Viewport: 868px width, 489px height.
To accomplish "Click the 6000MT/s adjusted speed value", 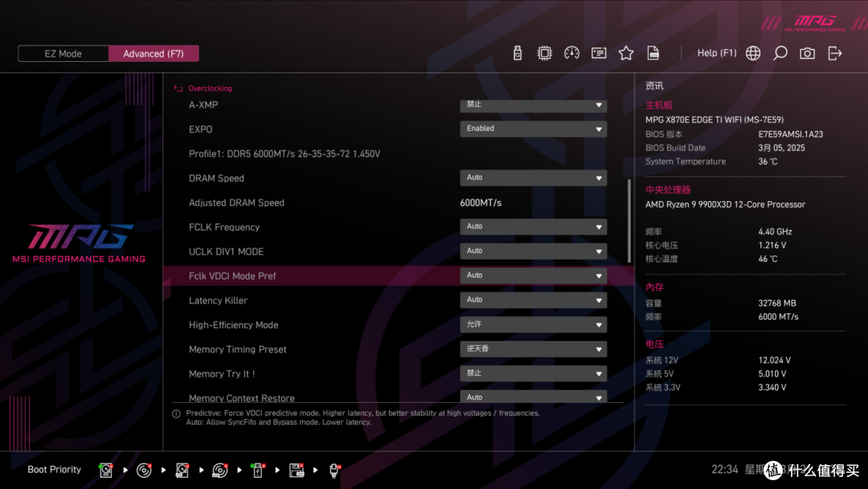I will [481, 203].
